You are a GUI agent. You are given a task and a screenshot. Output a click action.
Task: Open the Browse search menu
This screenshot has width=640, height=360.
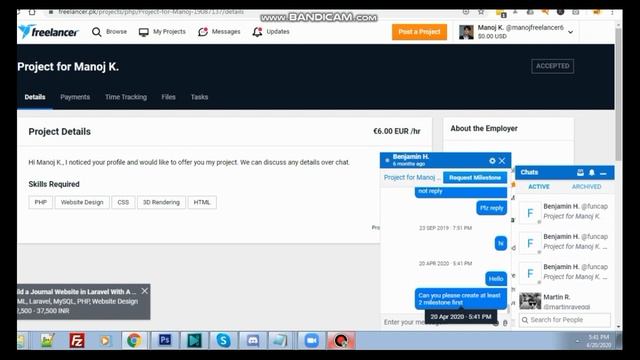click(x=109, y=32)
